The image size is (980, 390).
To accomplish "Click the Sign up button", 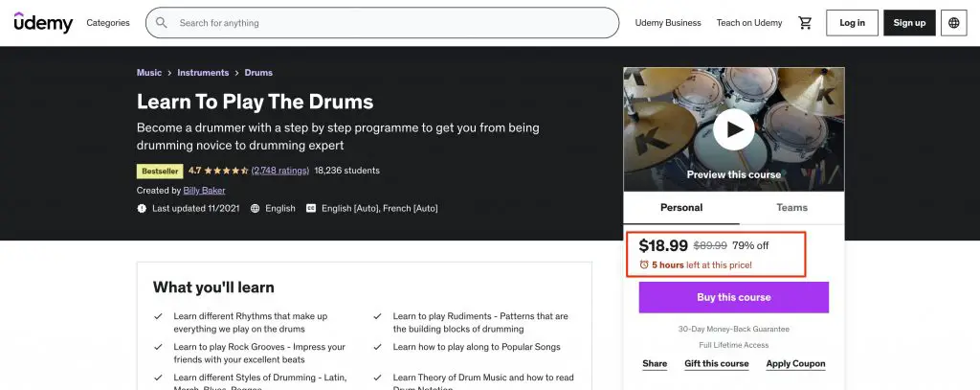I will pos(909,23).
